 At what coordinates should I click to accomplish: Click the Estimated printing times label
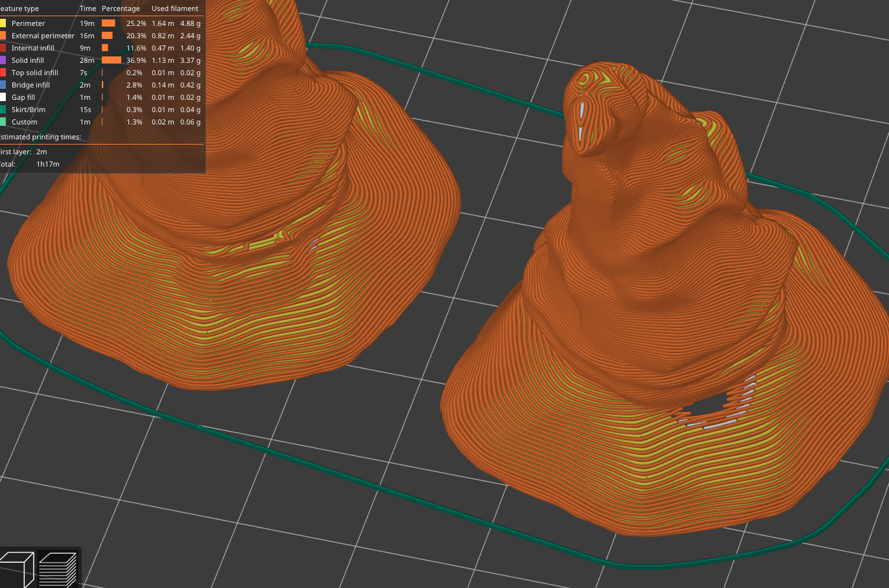[x=40, y=137]
